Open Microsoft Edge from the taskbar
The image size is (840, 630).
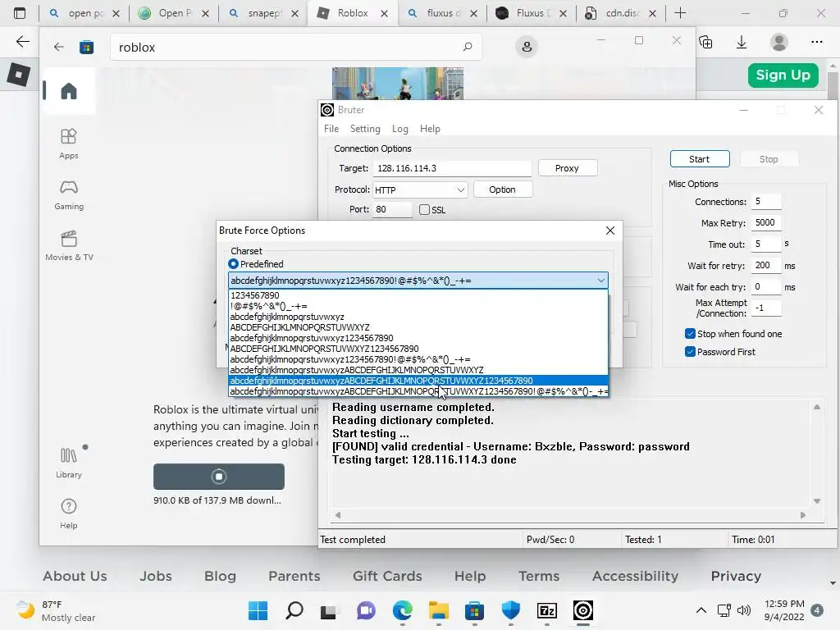click(x=402, y=610)
